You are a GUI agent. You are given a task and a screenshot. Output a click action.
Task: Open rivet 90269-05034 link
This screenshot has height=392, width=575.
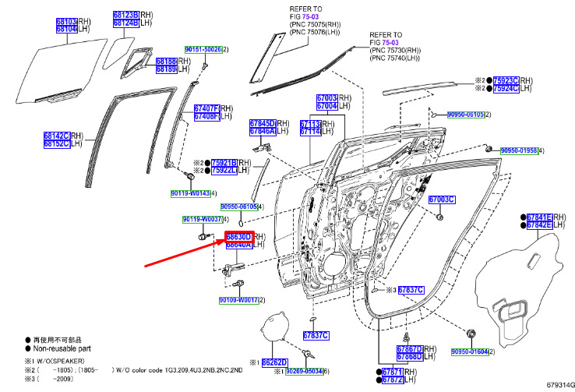pyautogui.click(x=305, y=372)
